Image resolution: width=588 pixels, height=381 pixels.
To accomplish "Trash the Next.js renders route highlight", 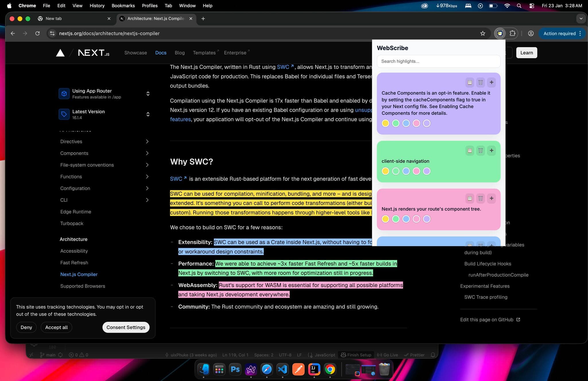I will 481,198.
